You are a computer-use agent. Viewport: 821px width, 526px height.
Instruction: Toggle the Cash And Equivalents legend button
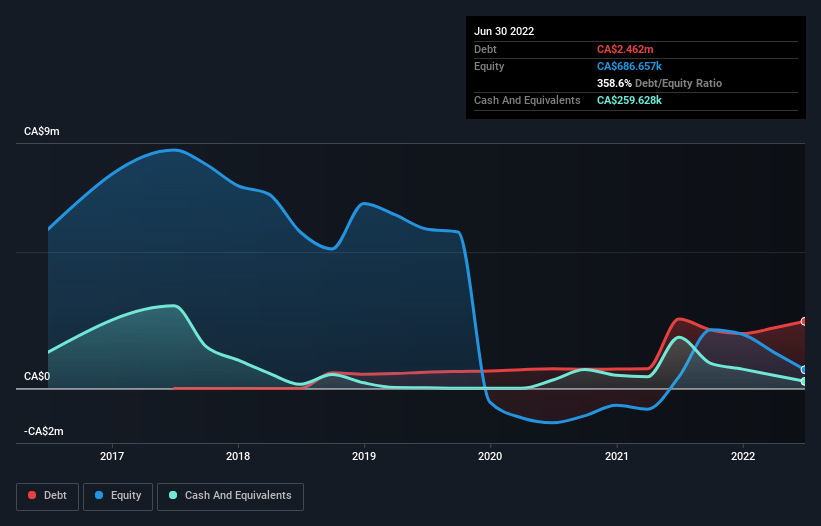coord(230,496)
